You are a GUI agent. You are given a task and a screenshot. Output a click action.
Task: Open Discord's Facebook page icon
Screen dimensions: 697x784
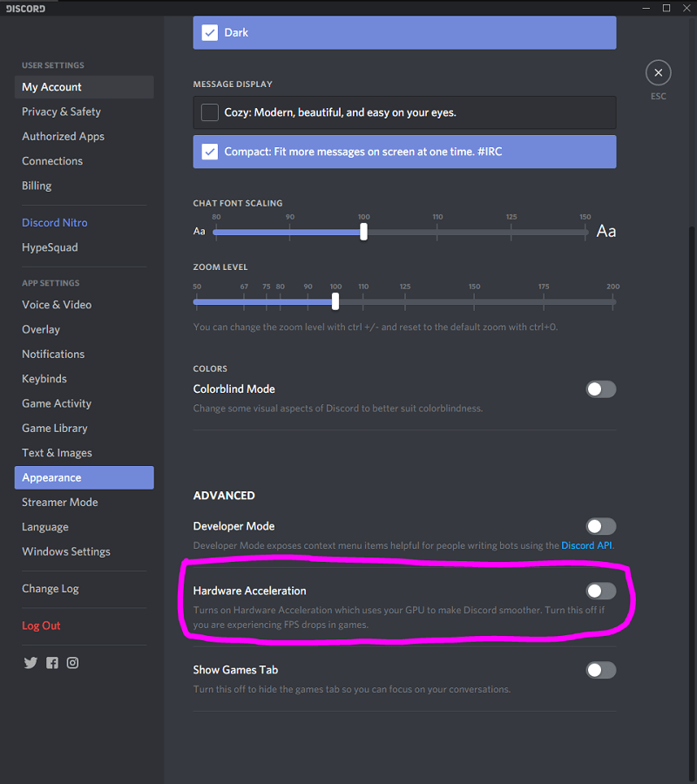pos(52,663)
